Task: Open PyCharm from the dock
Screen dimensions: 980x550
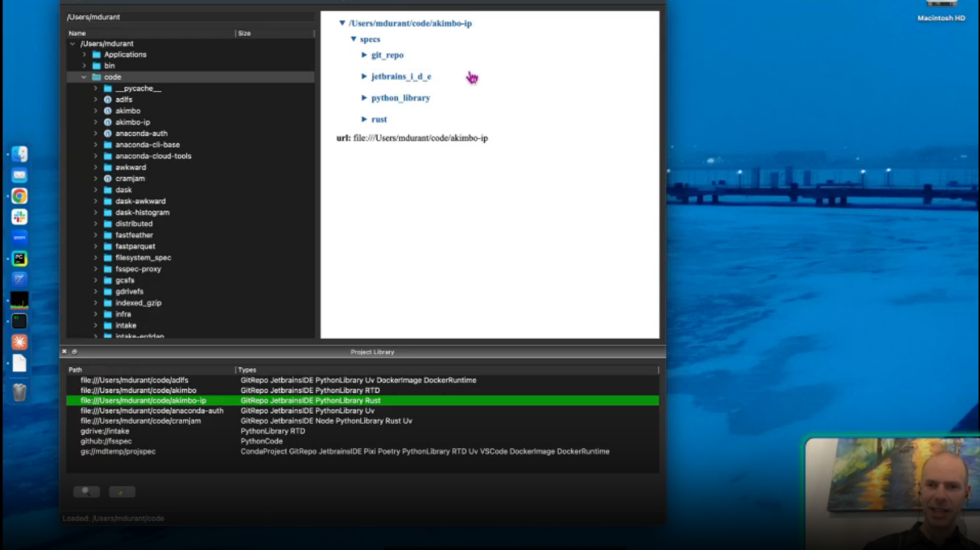Action: pos(19,259)
